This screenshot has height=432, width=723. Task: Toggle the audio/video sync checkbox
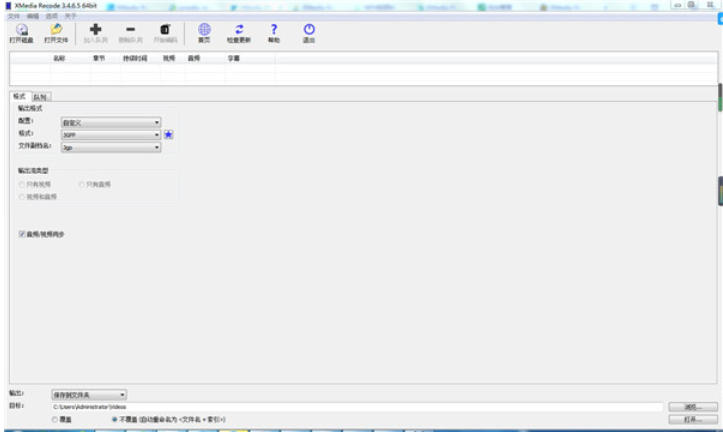tap(22, 234)
